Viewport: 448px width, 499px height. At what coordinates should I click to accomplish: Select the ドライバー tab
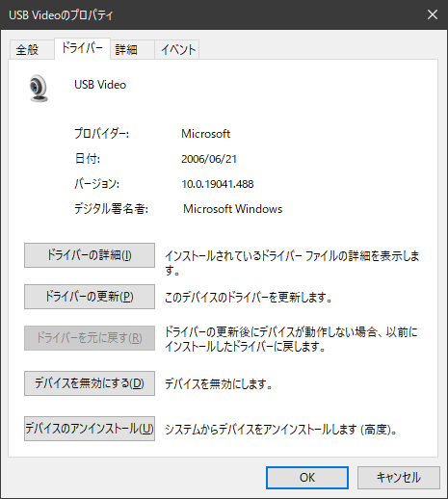click(82, 48)
